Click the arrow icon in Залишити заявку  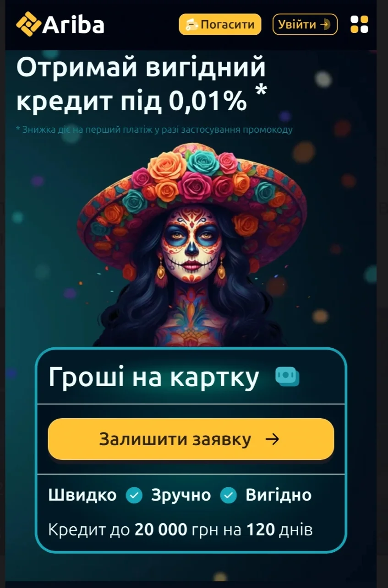(273, 439)
